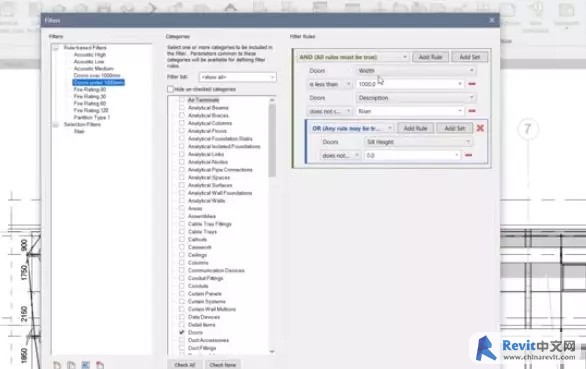The height and width of the screenshot is (369, 586).
Task: Click the Detail Items category text
Action: (x=201, y=325)
